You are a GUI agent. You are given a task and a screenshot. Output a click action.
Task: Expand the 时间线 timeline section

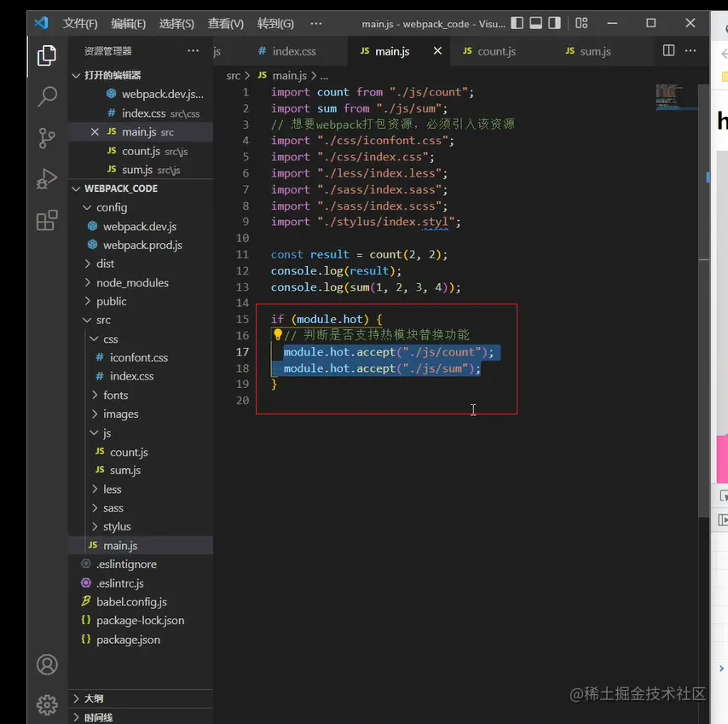coord(140,717)
